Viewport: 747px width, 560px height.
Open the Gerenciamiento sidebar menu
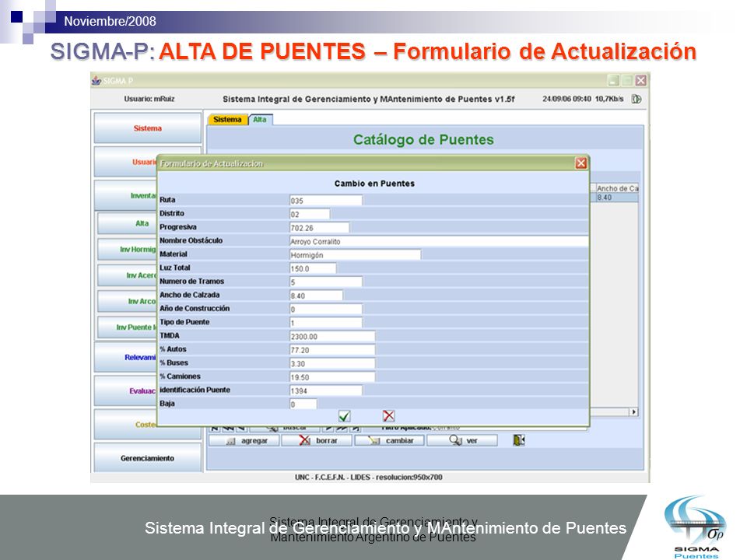pos(148,458)
